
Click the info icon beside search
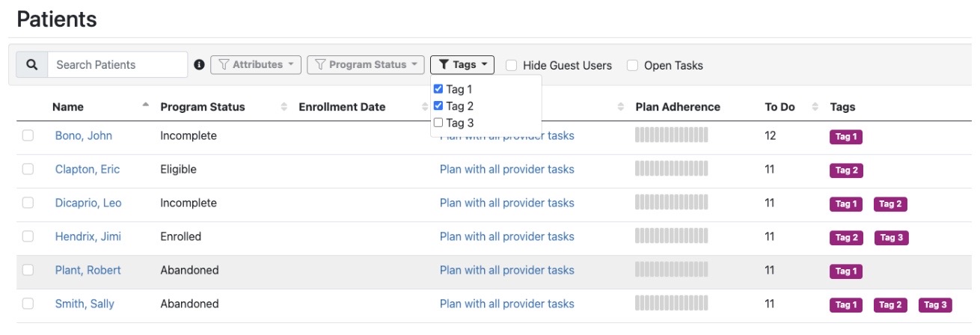199,65
